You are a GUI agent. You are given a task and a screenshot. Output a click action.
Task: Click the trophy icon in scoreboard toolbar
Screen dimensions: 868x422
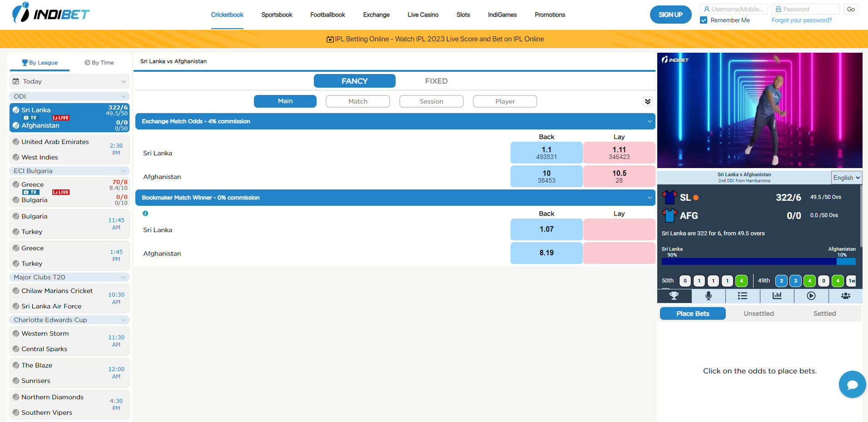click(x=674, y=296)
